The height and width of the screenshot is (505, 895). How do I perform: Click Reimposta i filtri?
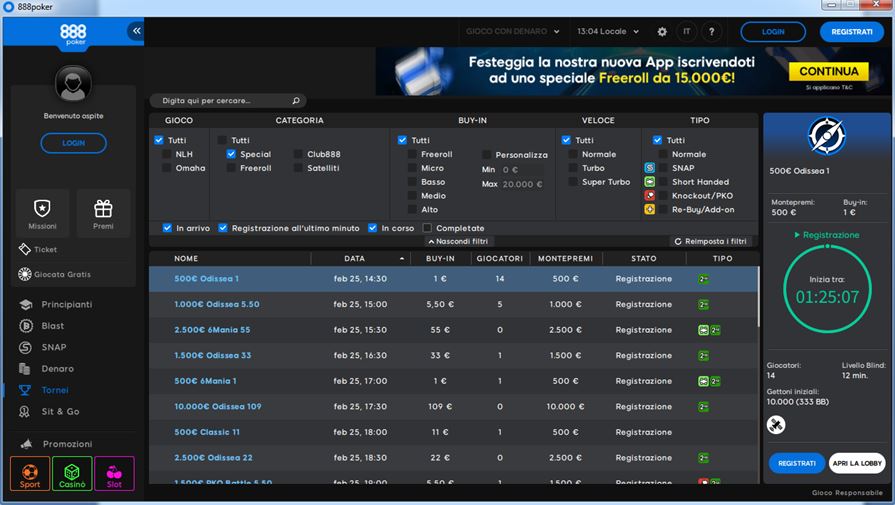point(711,241)
